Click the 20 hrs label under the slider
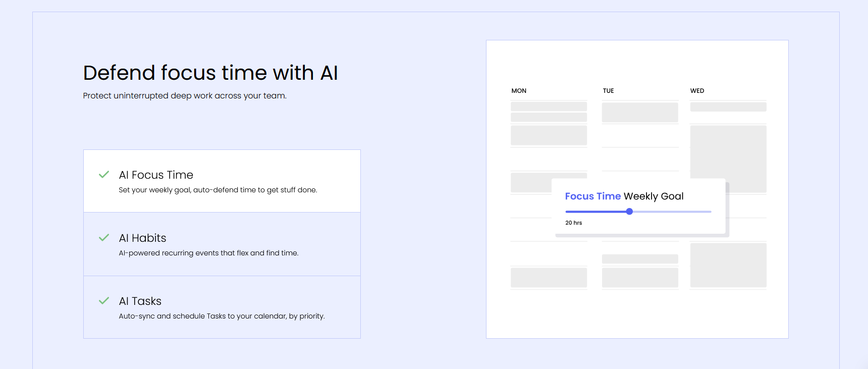The image size is (868, 369). 574,223
